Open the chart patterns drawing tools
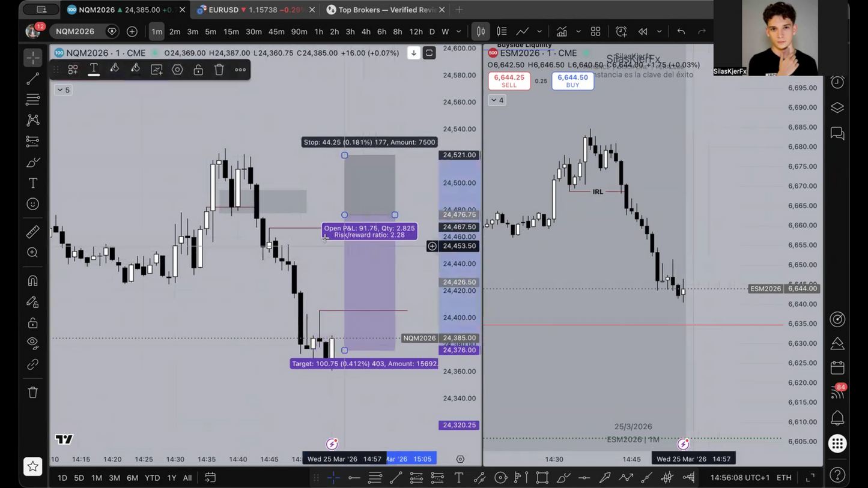Screen dimensions: 868x488 33,120
